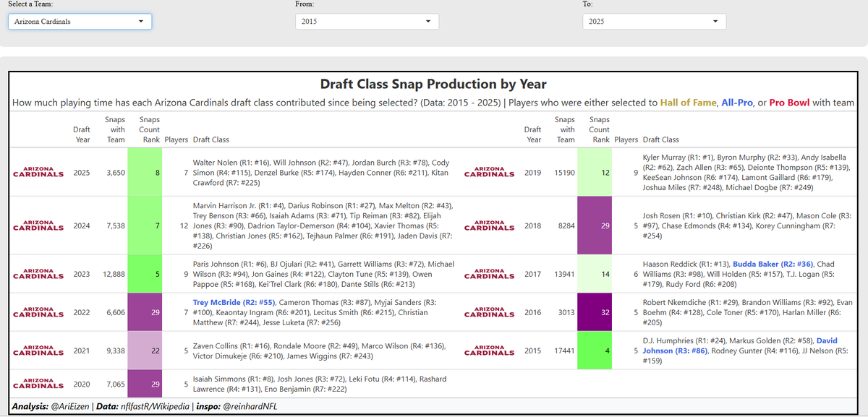Screen dimensions: 868x417
Task: Click the Cardinals logo in the 2023 row
Action: click(38, 274)
